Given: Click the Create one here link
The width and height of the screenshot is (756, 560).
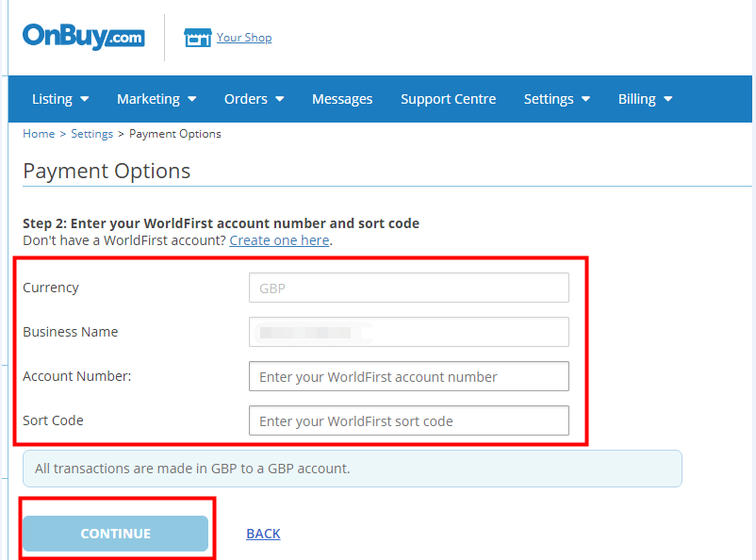Looking at the screenshot, I should point(279,240).
